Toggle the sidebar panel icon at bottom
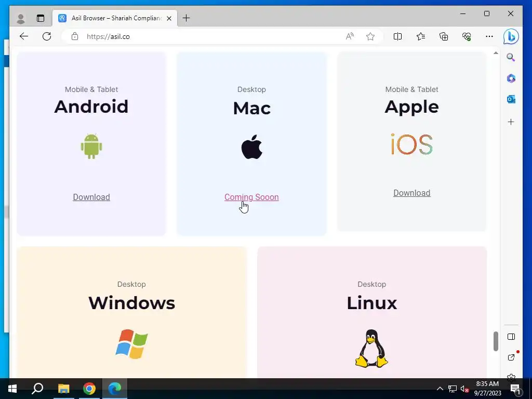The height and width of the screenshot is (399, 532). pos(511,337)
